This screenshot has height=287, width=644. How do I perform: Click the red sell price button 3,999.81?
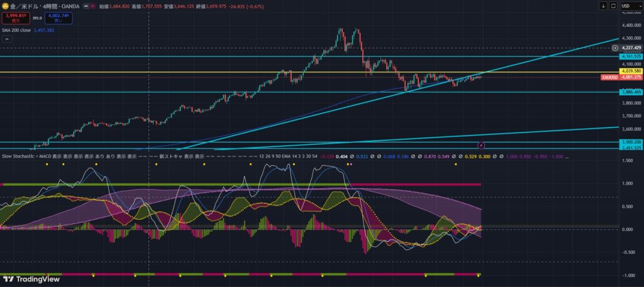(x=16, y=18)
